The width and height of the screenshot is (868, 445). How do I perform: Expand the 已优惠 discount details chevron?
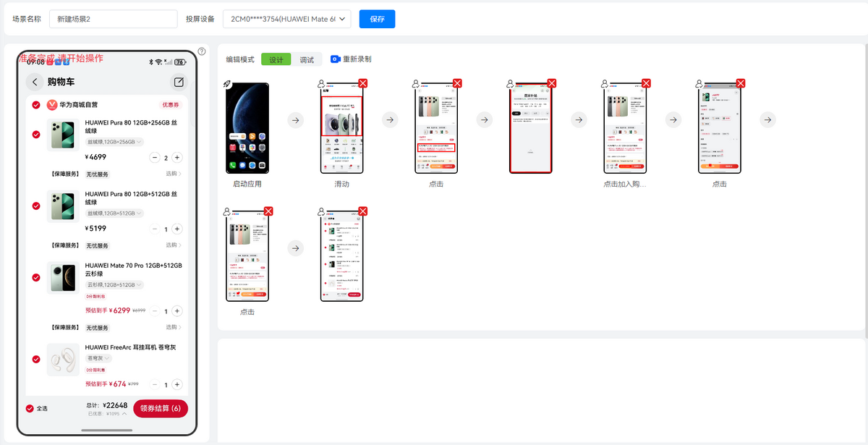124,414
